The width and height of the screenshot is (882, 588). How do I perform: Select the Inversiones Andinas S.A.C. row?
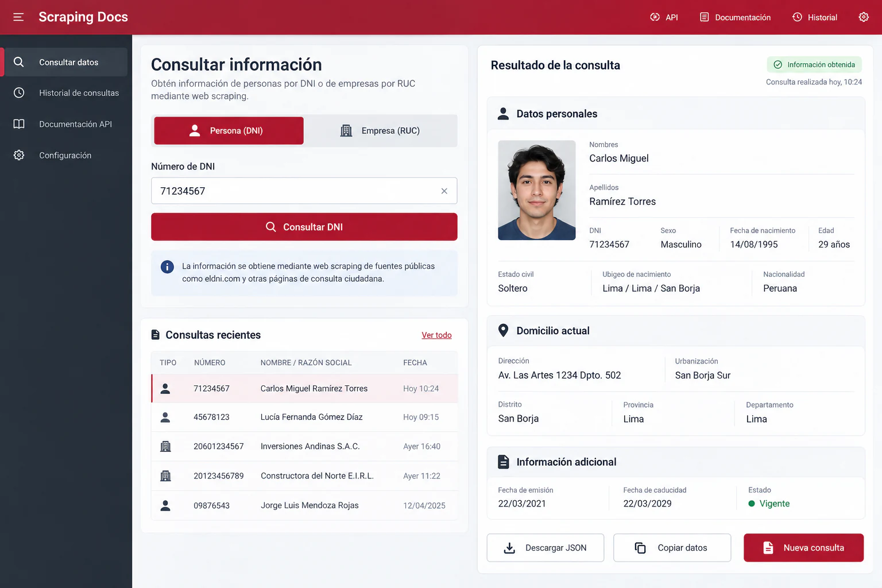[x=305, y=446]
